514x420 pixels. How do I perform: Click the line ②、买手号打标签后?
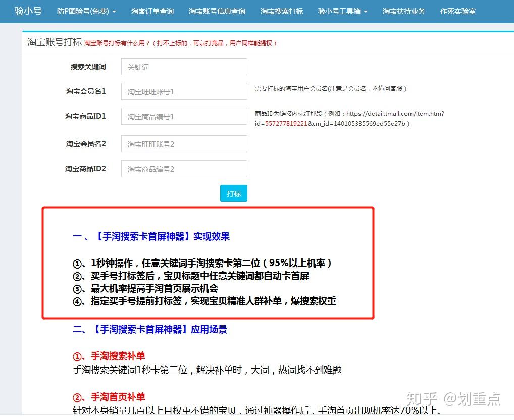click(191, 276)
